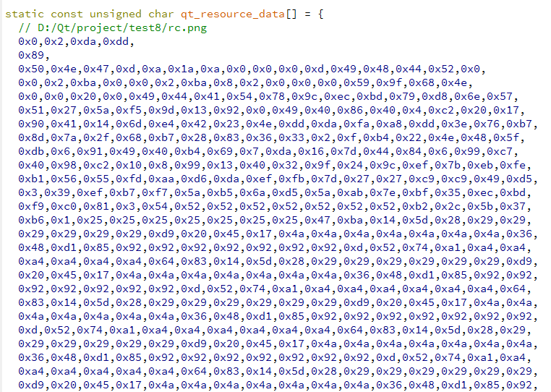Click the 0x50 value starting PNG header
Viewport: 551px width, 392px height.
pos(31,69)
